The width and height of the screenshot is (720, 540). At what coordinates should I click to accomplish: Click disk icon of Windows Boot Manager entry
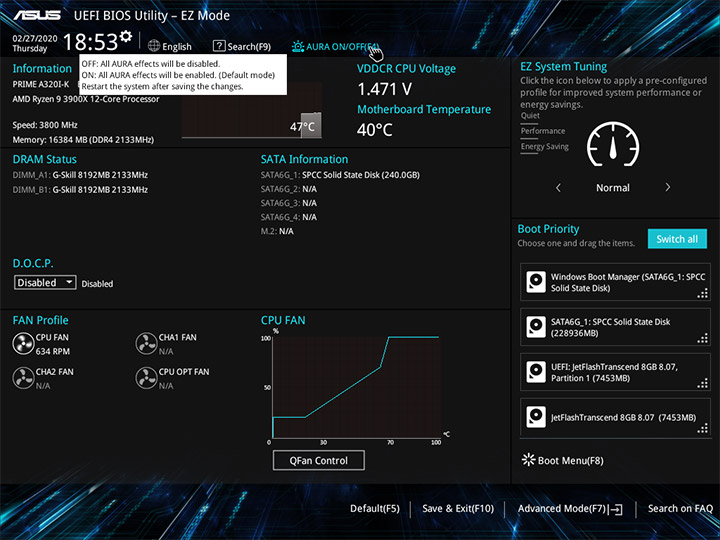pyautogui.click(x=536, y=282)
